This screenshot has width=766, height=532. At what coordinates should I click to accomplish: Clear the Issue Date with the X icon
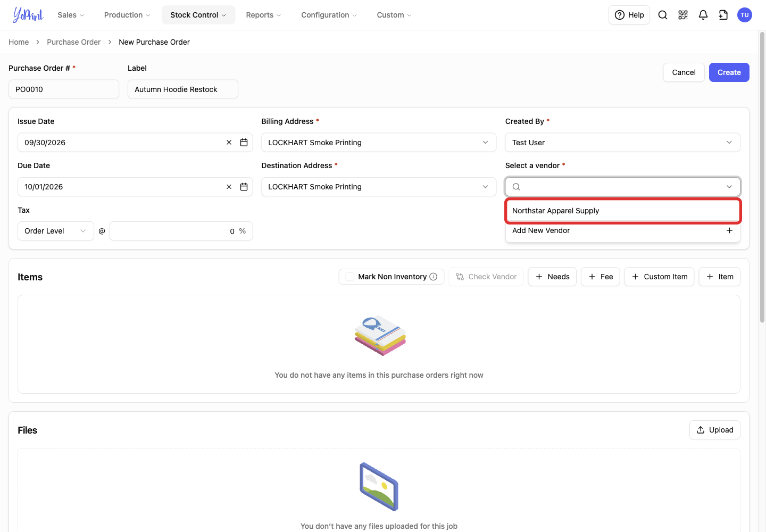click(x=229, y=143)
